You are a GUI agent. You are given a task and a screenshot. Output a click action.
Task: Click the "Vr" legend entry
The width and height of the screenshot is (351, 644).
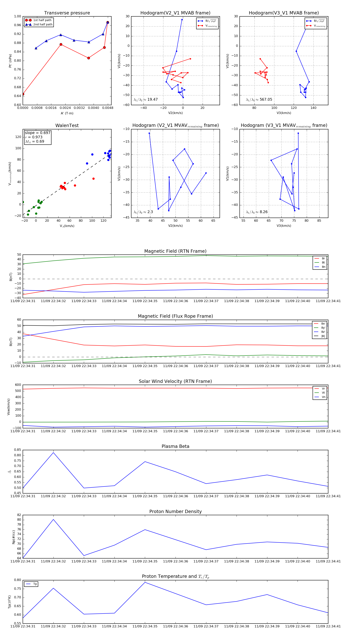[x=320, y=389]
